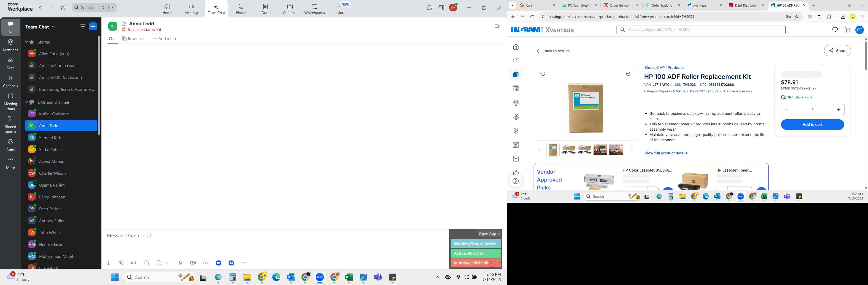This screenshot has width=868, height=285.
Task: Open the Mentions sidebar item
Action: coord(11,45)
